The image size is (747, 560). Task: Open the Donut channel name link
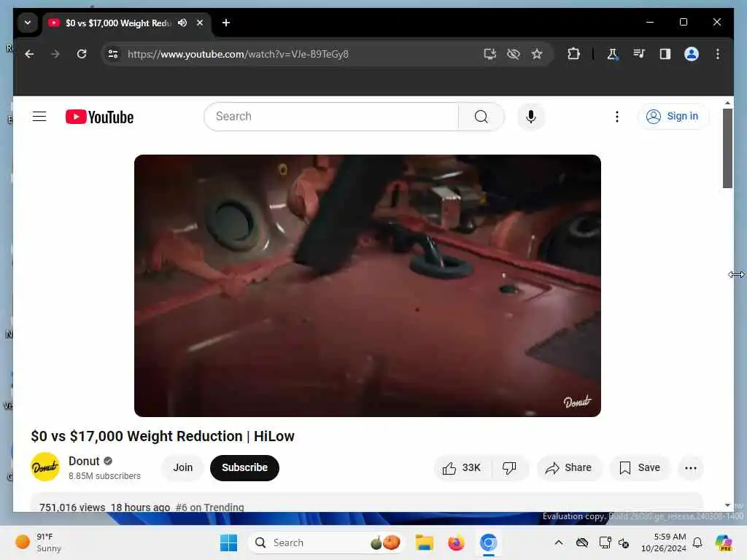84,461
